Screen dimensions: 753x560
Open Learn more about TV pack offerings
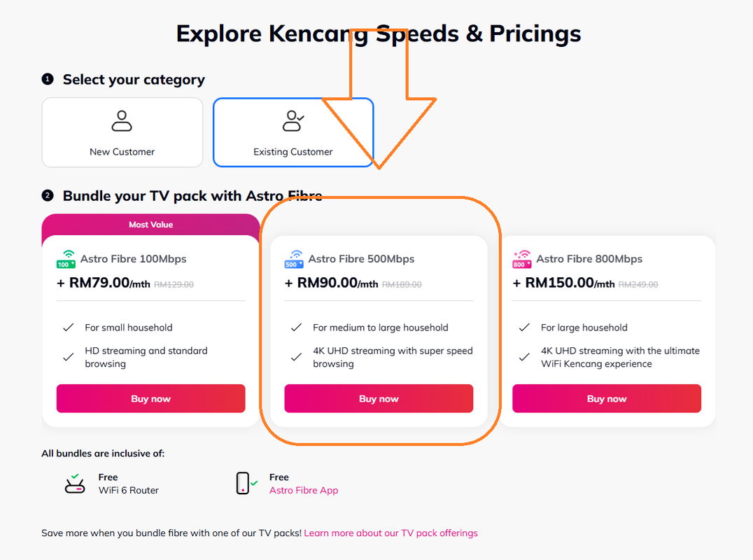click(x=390, y=533)
